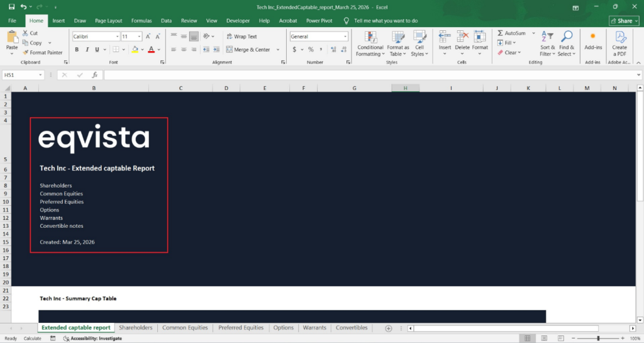Image resolution: width=644 pixels, height=343 pixels.
Task: Open the General number format dropdown
Action: tap(345, 37)
